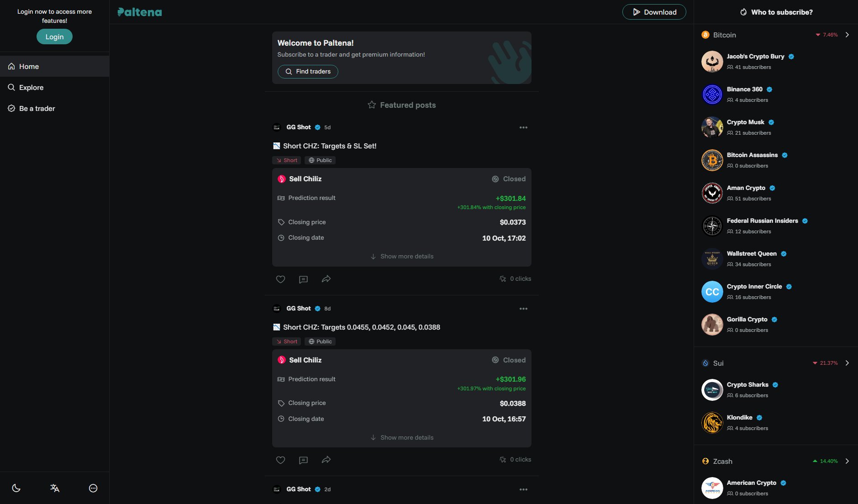Image resolution: width=858 pixels, height=504 pixels.
Task: Click the Paltena logo
Action: (x=140, y=12)
